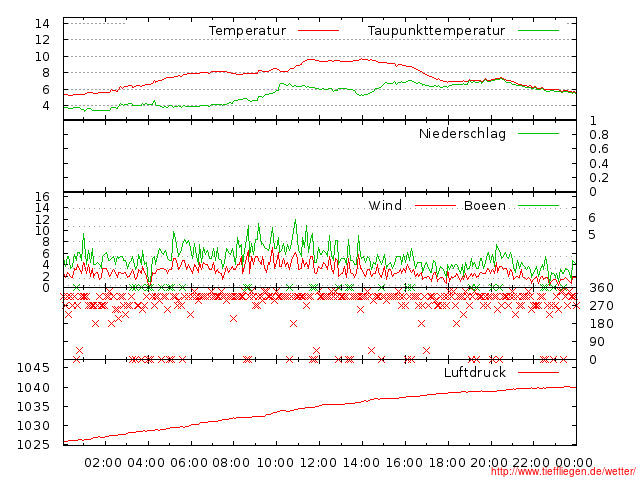Click the 22:00 time axis label
The width and height of the screenshot is (640, 480).
pos(531,463)
